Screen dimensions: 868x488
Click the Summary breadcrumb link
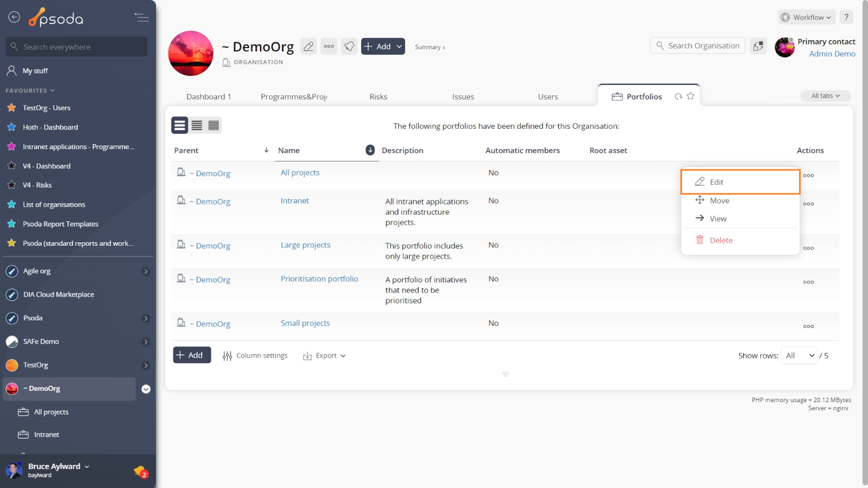point(429,47)
